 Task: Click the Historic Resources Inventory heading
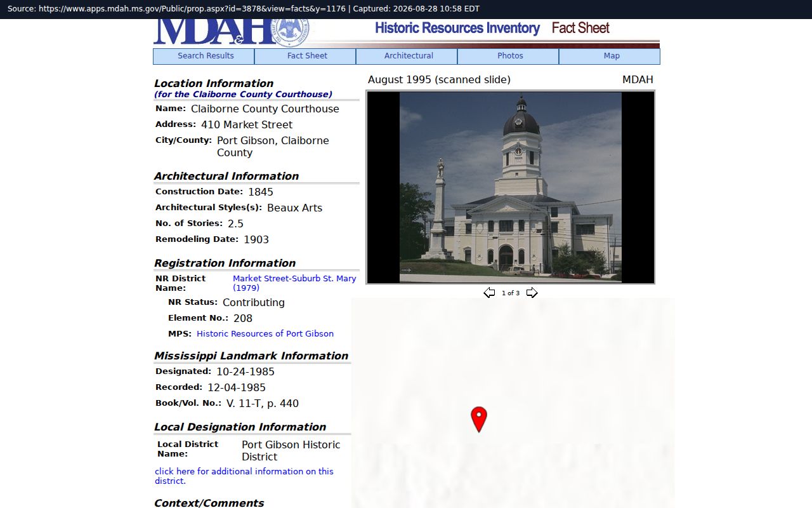[x=457, y=28]
